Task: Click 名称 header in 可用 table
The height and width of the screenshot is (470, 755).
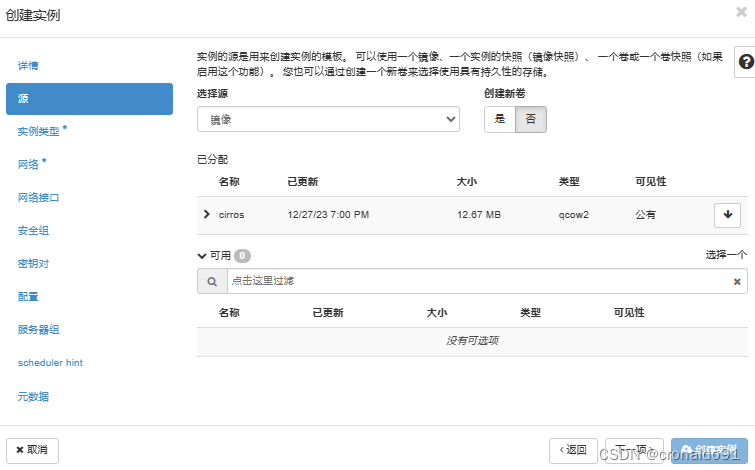Action: pyautogui.click(x=229, y=313)
